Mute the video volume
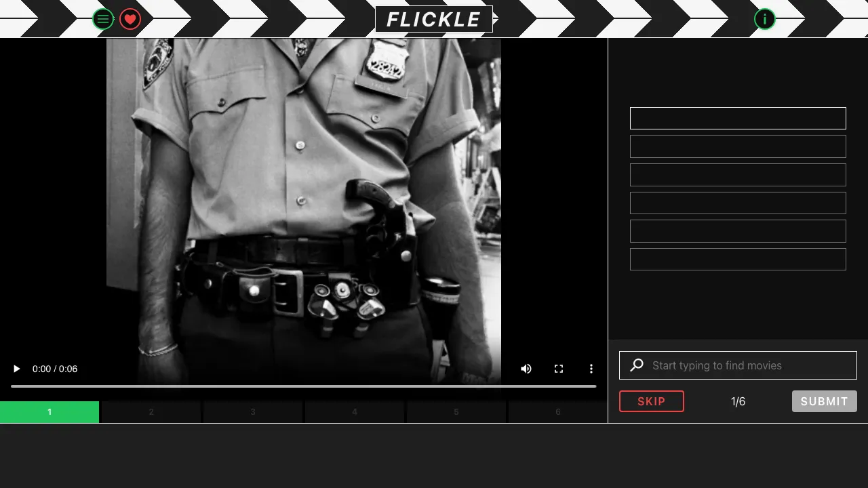This screenshot has width=868, height=488. pyautogui.click(x=526, y=369)
